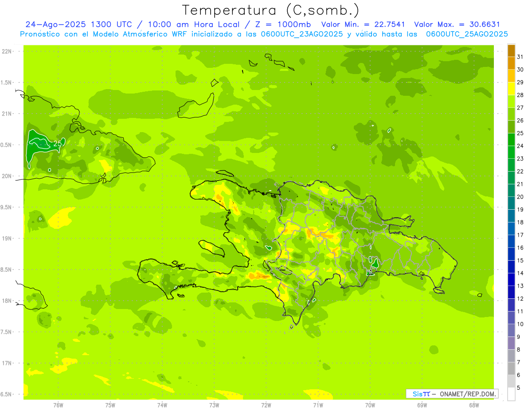
Task: Click the '14' color bar label
Action: pyautogui.click(x=520, y=273)
